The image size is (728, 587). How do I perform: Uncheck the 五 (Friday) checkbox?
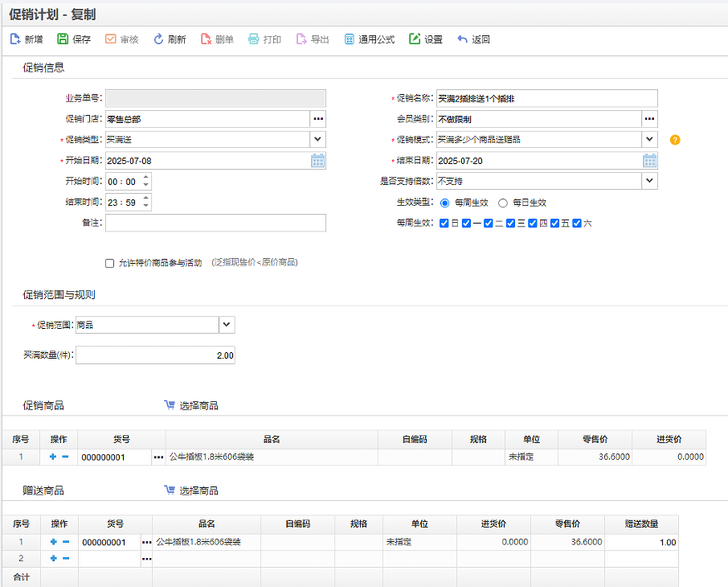pyautogui.click(x=554, y=224)
